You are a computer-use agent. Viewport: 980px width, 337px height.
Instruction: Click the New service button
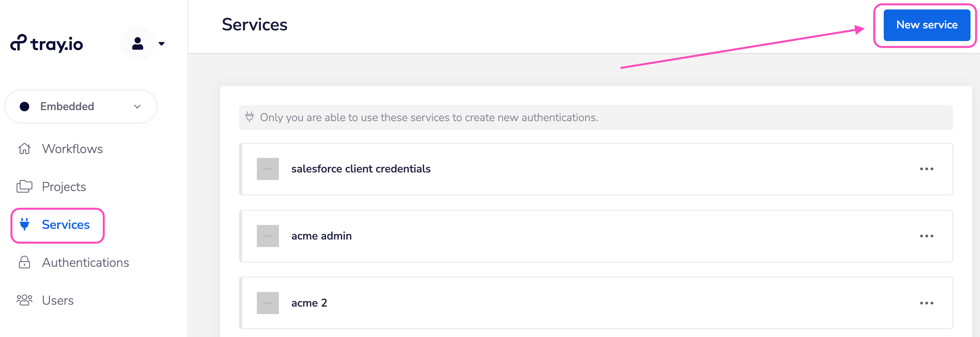(927, 25)
